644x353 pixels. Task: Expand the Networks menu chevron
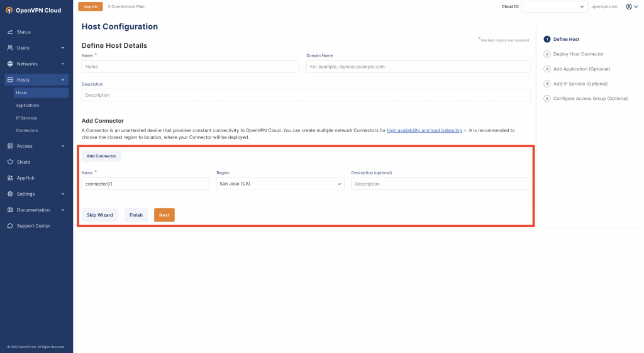[63, 64]
